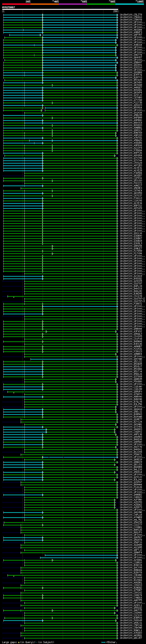Image resolution: width=146 pixels, height=644 pixels.
Task: Click the UniRef100_Q1HR77 label
Action: 131,419
